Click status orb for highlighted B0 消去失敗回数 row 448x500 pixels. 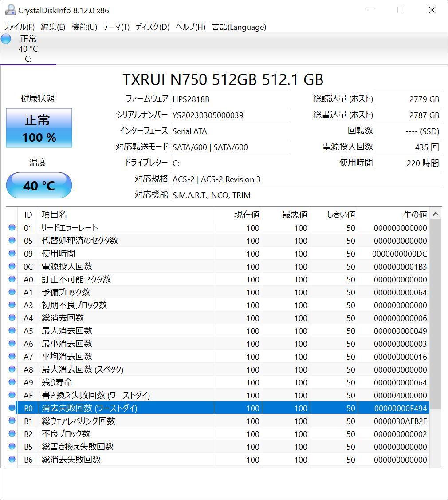[12, 408]
